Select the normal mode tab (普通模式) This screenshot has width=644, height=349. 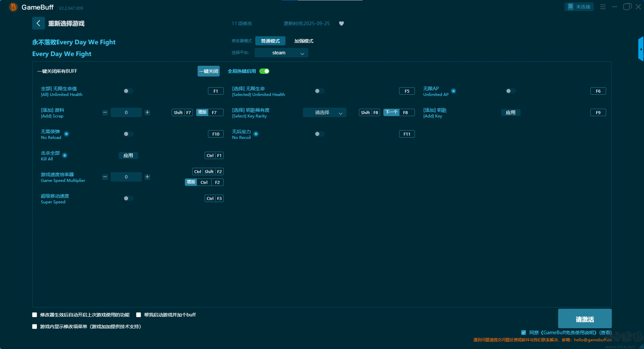click(x=270, y=41)
